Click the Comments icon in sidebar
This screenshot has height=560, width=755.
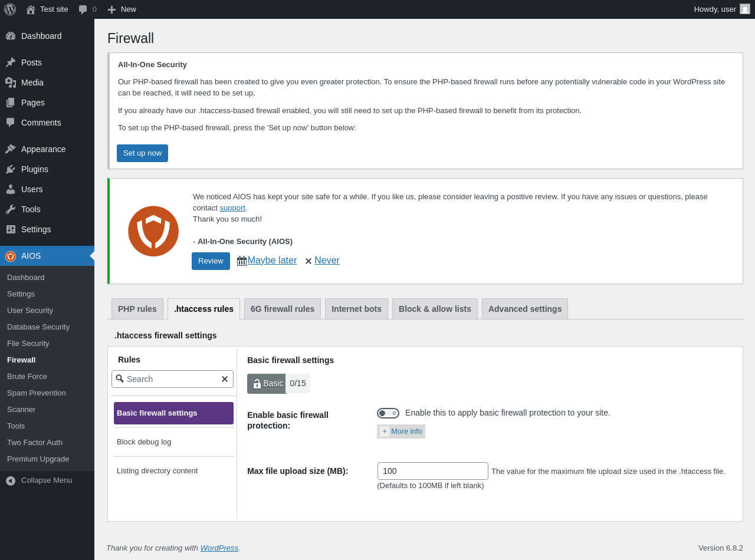click(x=11, y=123)
